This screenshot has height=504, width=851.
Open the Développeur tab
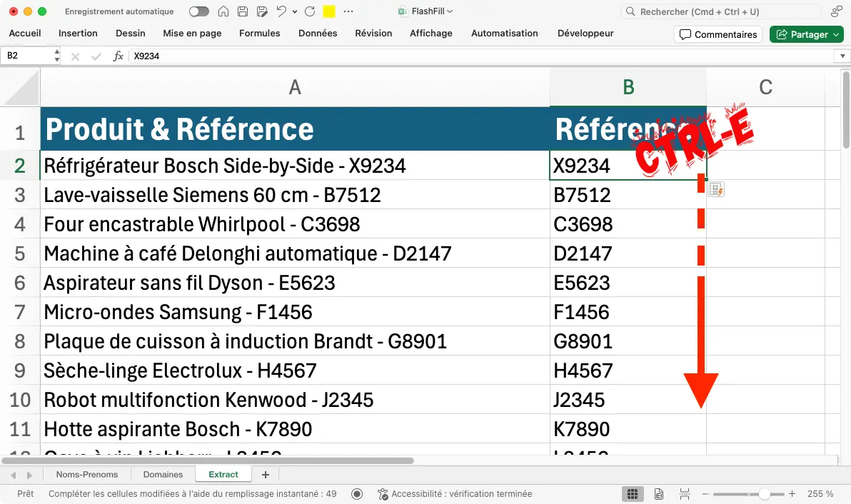[585, 33]
